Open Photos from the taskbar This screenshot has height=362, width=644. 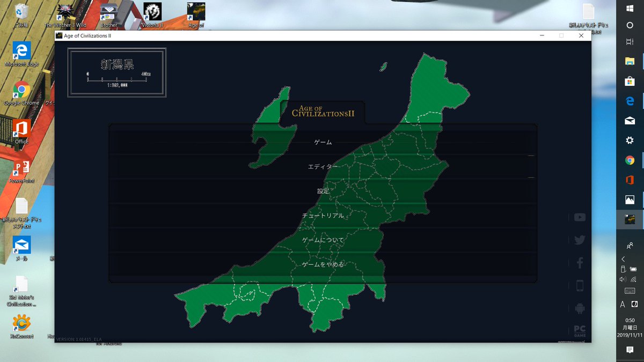point(630,200)
